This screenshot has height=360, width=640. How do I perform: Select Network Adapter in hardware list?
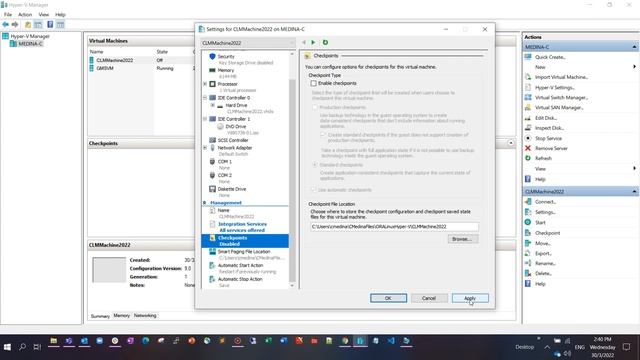[234, 148]
